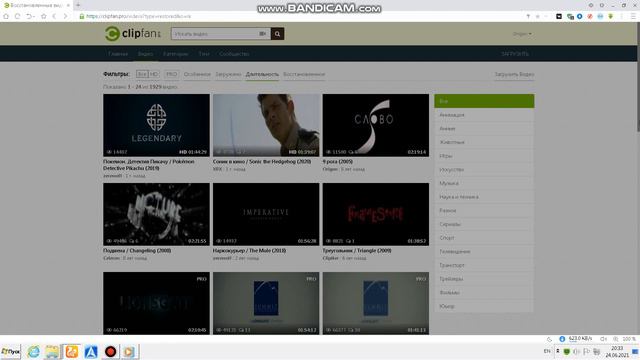
Task: Toggle the 'Все' quality filter
Action: (x=142, y=74)
